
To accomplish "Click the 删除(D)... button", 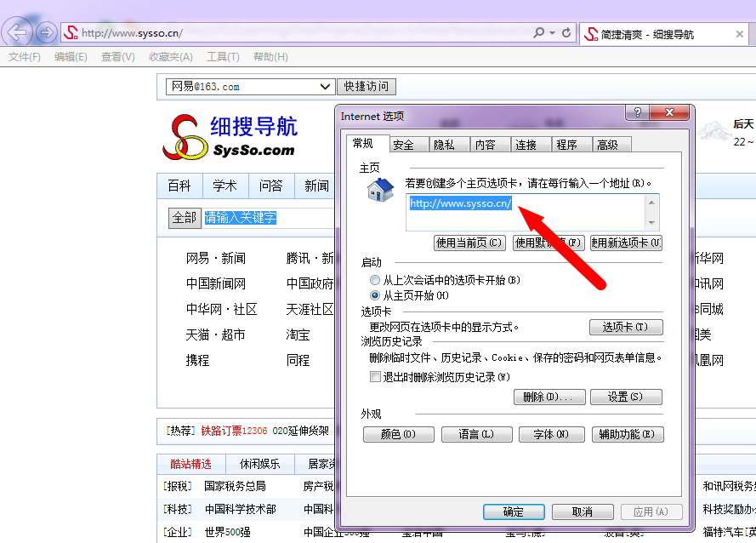I will click(x=549, y=397).
